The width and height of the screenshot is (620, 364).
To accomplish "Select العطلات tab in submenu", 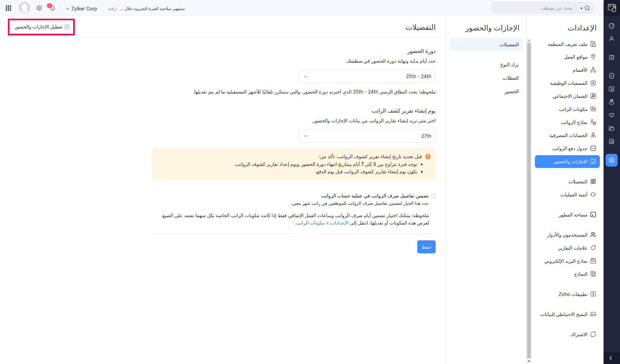I will pyautogui.click(x=510, y=78).
